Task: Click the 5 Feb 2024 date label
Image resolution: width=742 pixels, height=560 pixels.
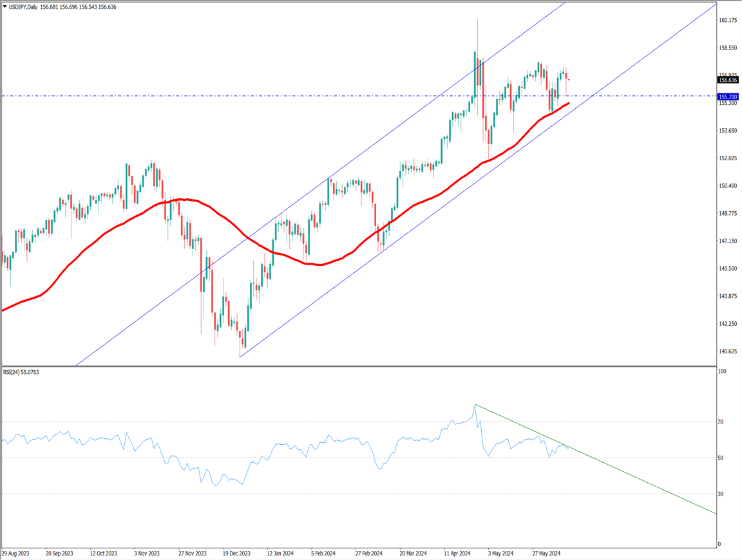Action: pos(323,553)
